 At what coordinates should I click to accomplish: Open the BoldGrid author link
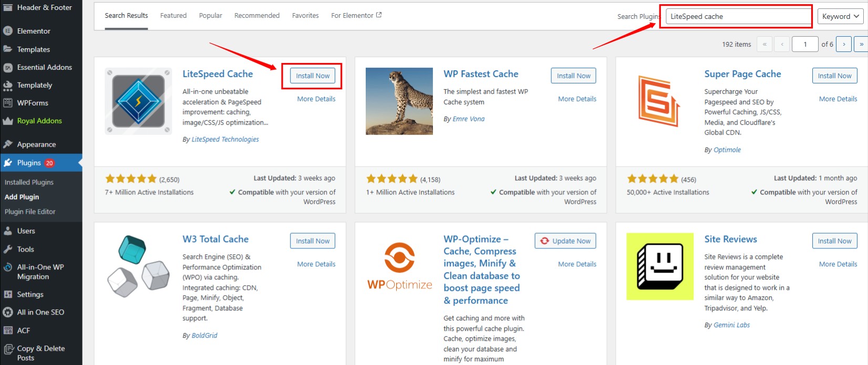204,336
